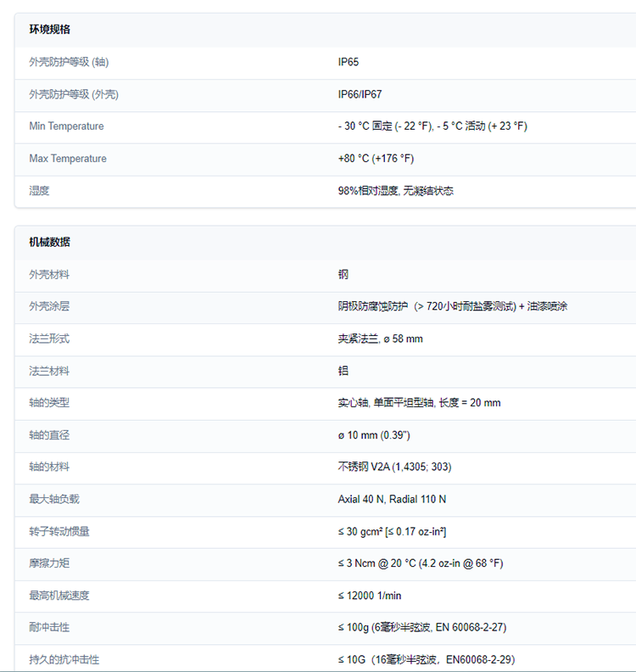Select the Axial 40 N, Radial 110 N value
This screenshot has width=636, height=672.
[392, 499]
